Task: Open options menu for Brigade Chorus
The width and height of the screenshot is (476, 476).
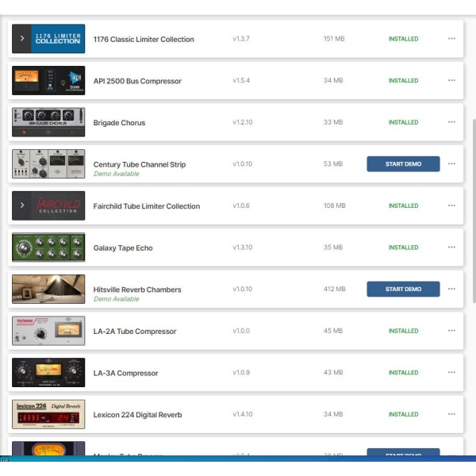Action: [x=451, y=122]
